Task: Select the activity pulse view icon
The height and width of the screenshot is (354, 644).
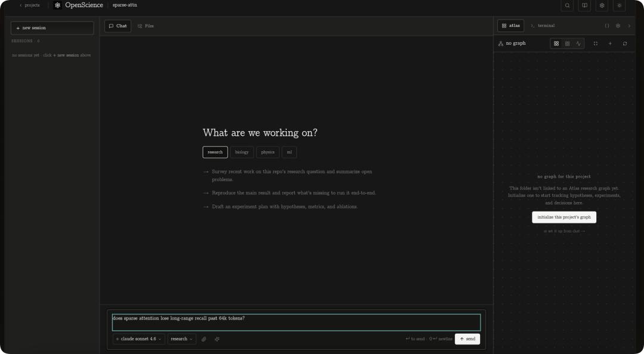Action: pos(578,44)
